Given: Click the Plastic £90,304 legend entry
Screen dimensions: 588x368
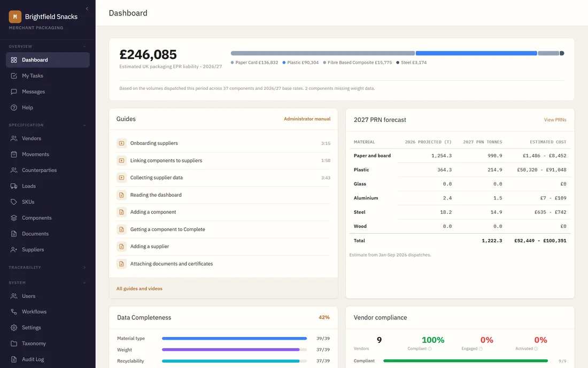Looking at the screenshot, I should (300, 63).
